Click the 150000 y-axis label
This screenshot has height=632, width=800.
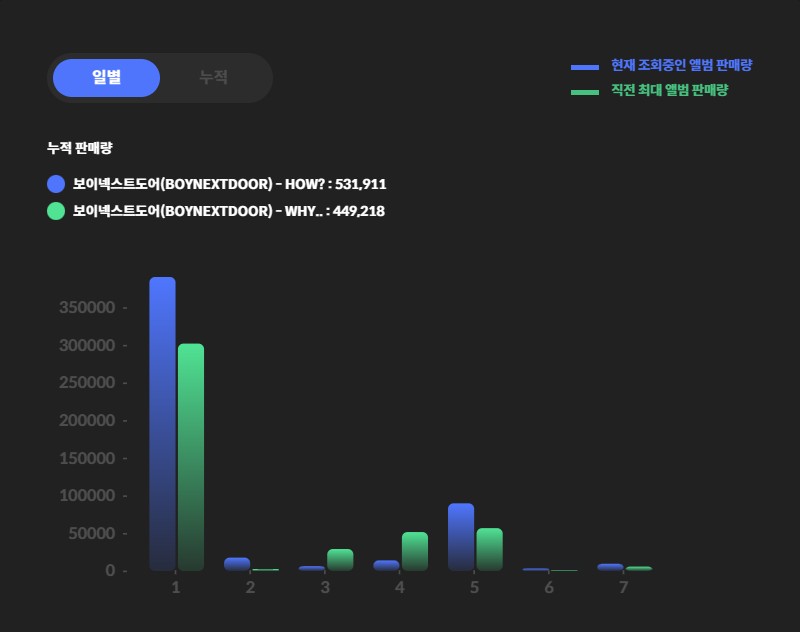pos(87,458)
